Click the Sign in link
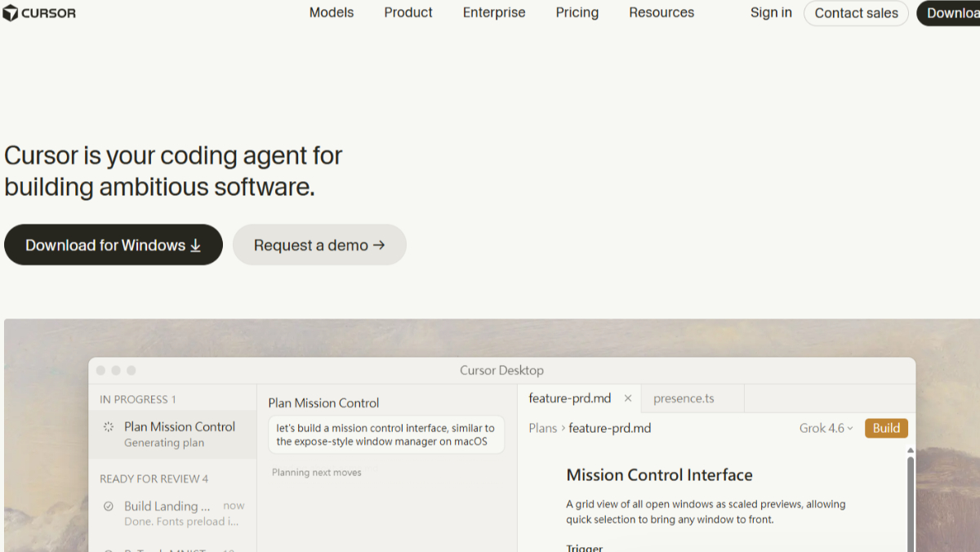Image resolution: width=980 pixels, height=552 pixels. tap(771, 12)
